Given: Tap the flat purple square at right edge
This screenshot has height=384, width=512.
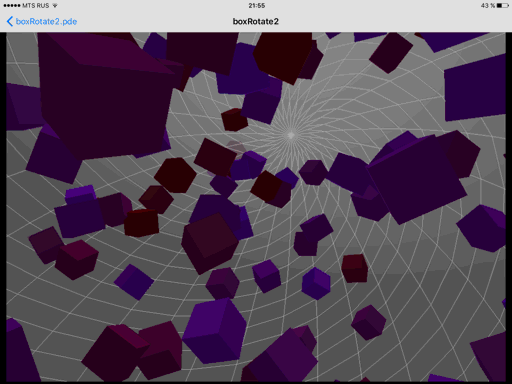Looking at the screenshot, I should (x=475, y=88).
